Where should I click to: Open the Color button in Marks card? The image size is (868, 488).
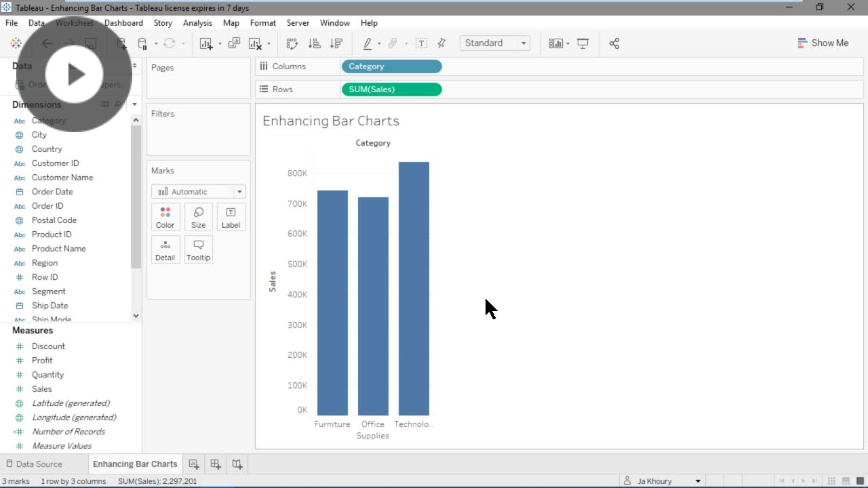tap(165, 217)
